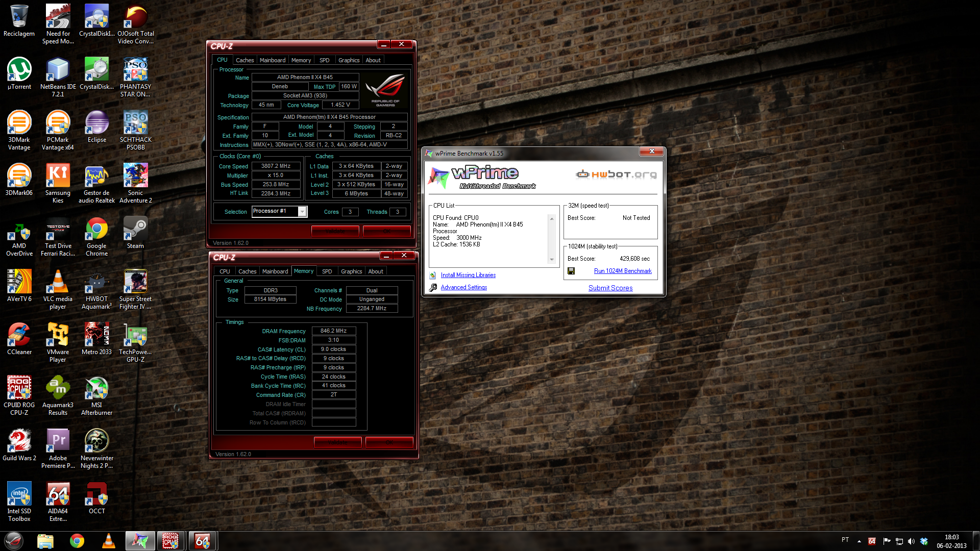The width and height of the screenshot is (980, 551).
Task: Switch to CPU tab in bottom CPU-Z
Action: click(x=225, y=271)
